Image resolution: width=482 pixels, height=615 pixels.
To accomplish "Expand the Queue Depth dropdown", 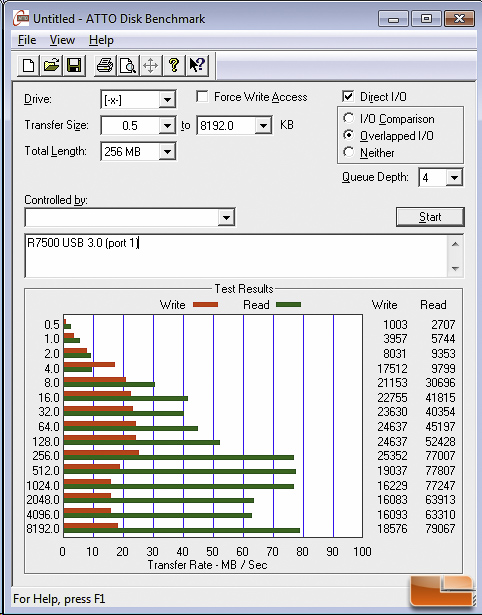I will pos(454,178).
